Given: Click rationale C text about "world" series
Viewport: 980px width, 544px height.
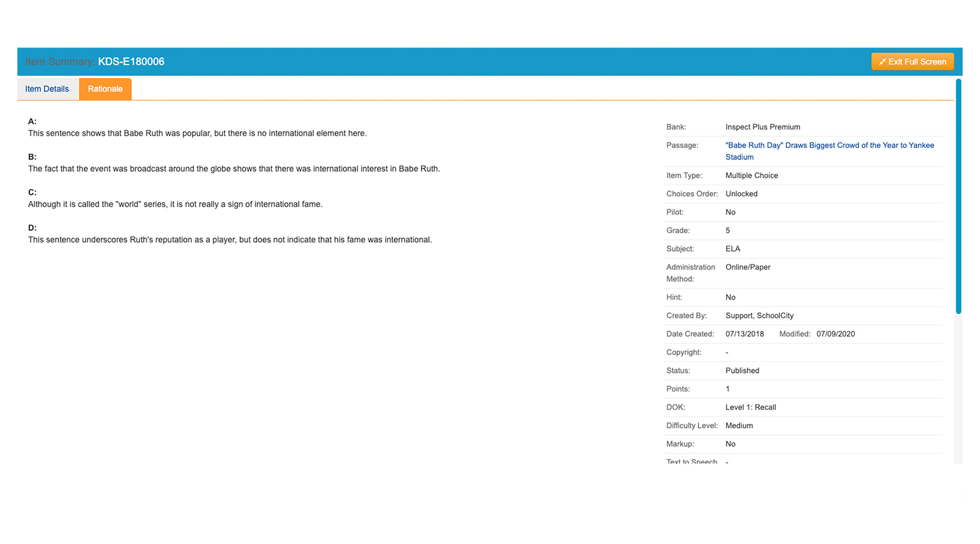Looking at the screenshot, I should click(x=175, y=204).
